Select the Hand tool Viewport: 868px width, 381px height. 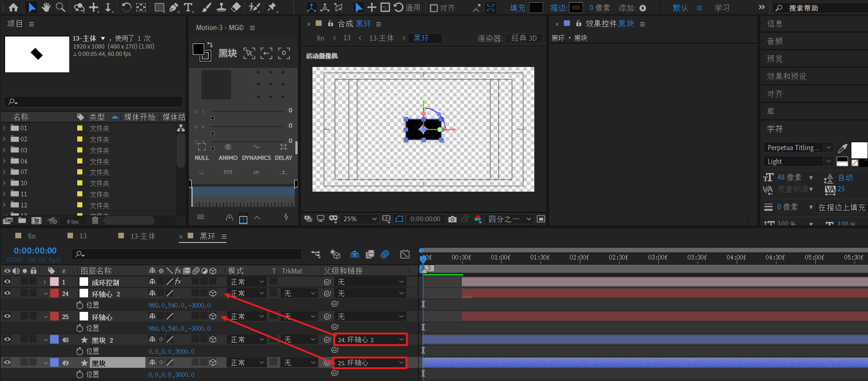click(x=46, y=7)
